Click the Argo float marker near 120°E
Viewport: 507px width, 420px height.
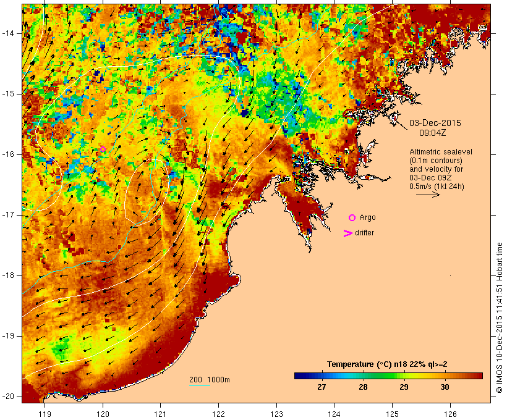103,149
